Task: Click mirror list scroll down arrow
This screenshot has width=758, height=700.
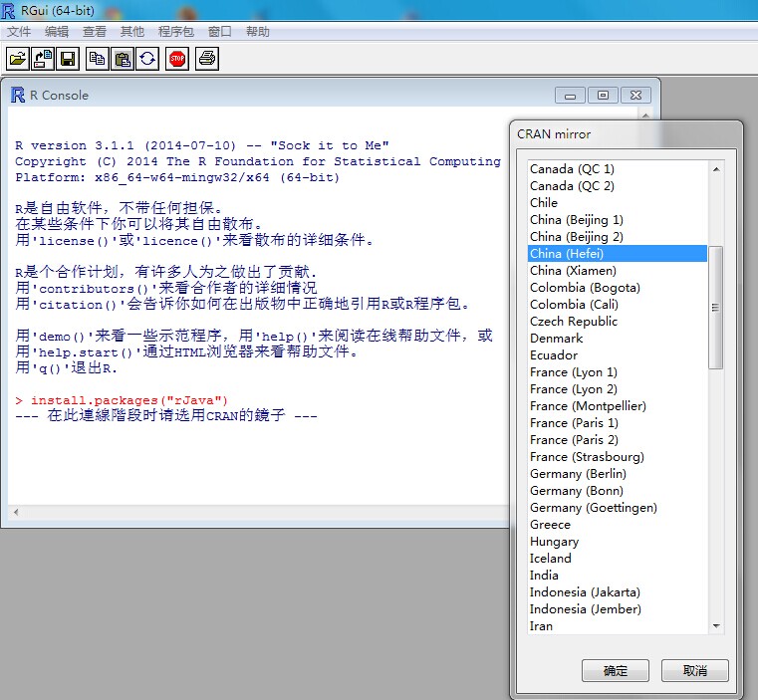Action: [x=716, y=626]
